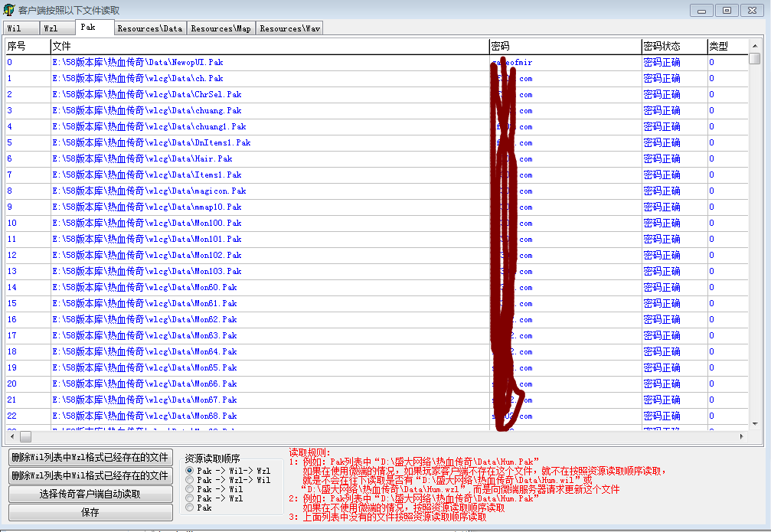Select the 'Pak -> Wzl-> Wil' read order
This screenshot has width=771, height=532.
click(x=190, y=480)
